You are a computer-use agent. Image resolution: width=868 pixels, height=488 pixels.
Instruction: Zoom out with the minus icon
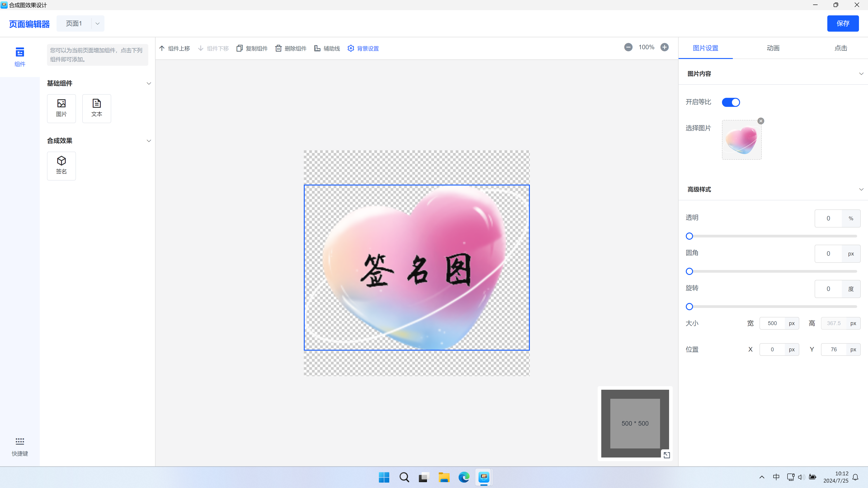pos(628,47)
